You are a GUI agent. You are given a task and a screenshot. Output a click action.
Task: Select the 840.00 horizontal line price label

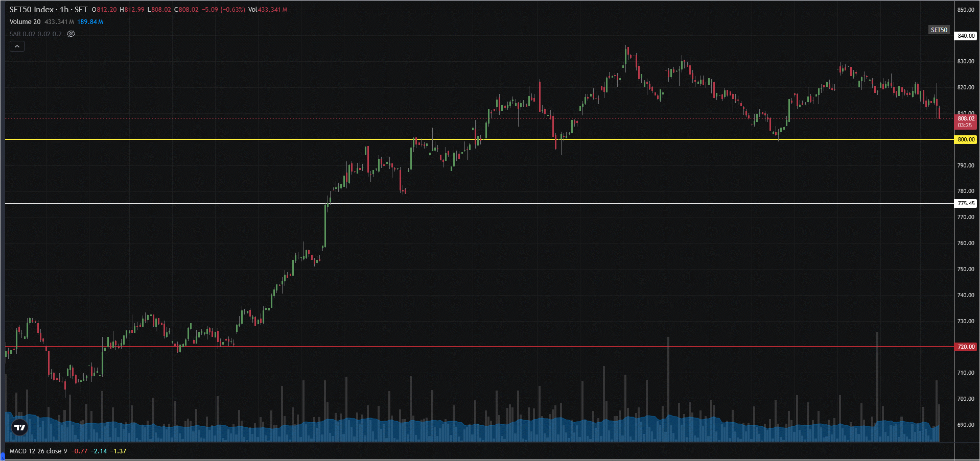pos(966,36)
